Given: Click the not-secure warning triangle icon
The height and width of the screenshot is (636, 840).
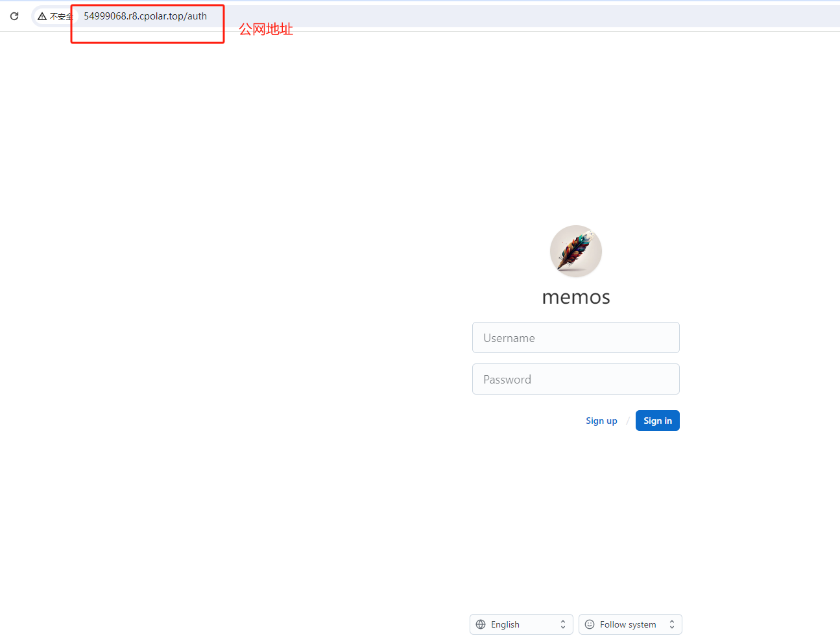Looking at the screenshot, I should [x=42, y=16].
